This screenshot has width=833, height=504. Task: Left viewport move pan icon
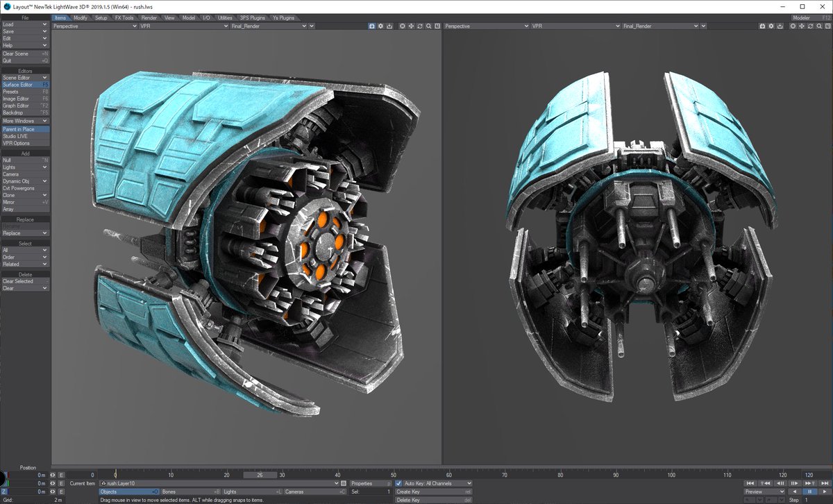click(411, 26)
